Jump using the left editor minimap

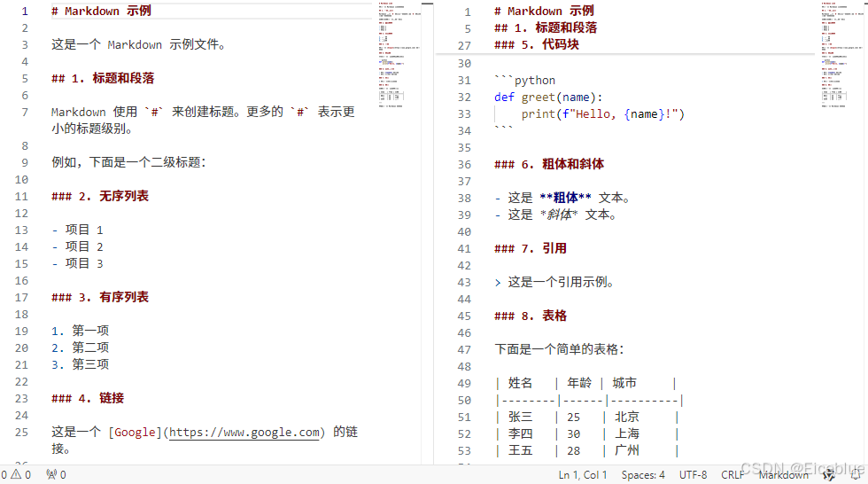point(399,54)
